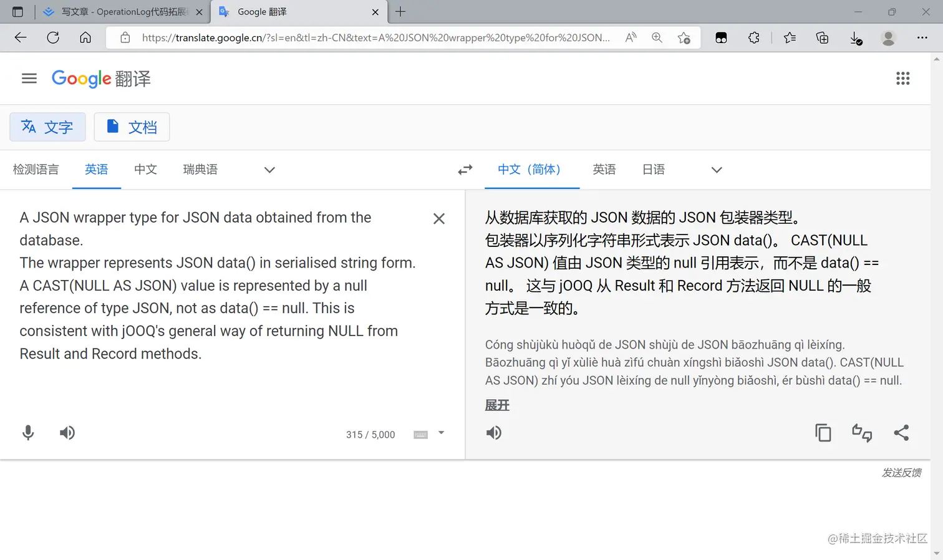Open a new browser tab
The height and width of the screenshot is (560, 943).
pyautogui.click(x=400, y=11)
